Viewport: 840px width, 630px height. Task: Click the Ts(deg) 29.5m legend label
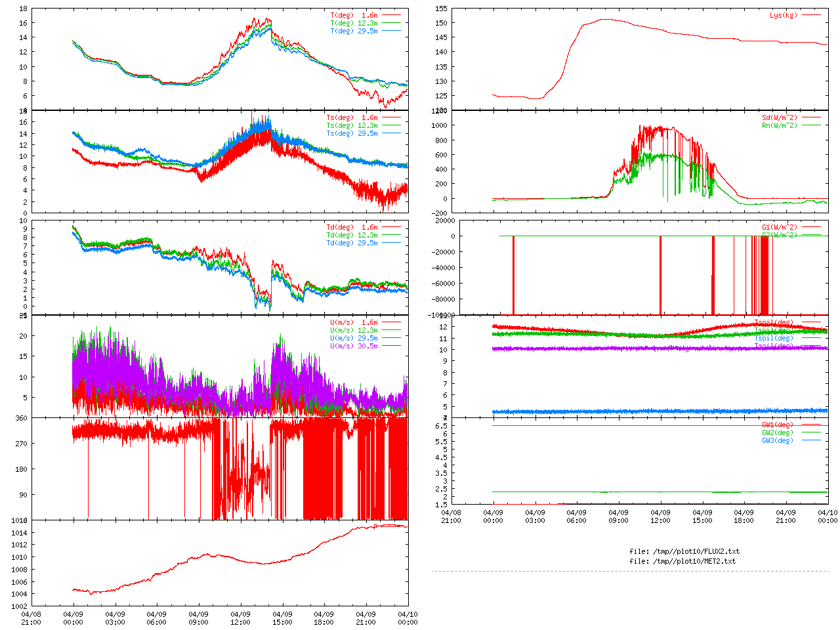click(352, 134)
